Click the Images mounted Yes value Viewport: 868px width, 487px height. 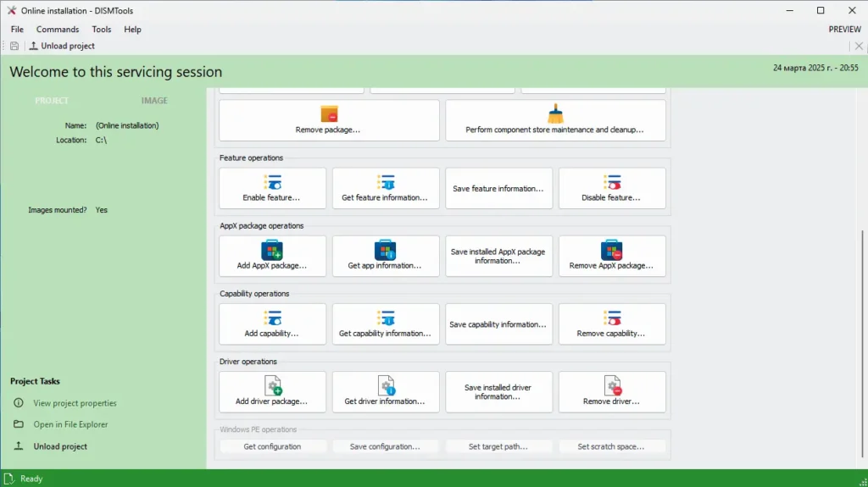(102, 210)
